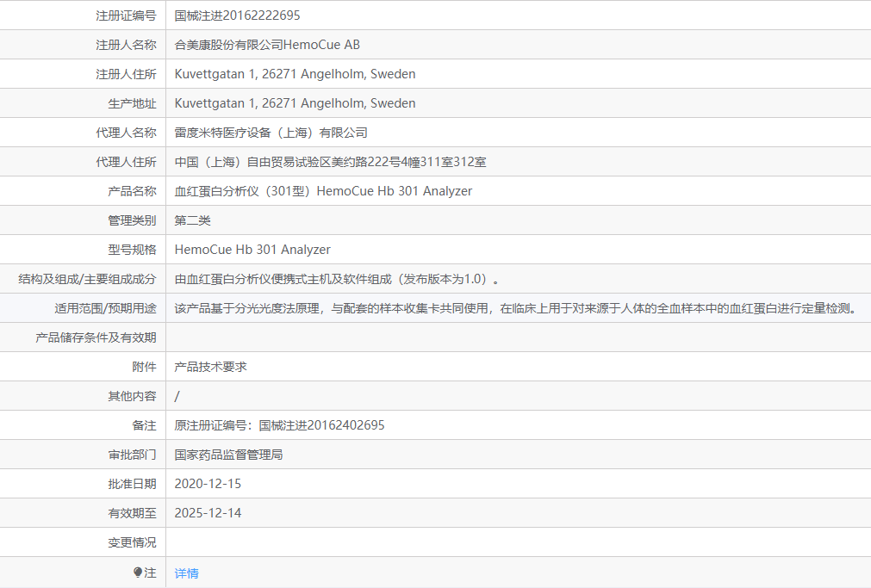Click the 结构及组成/主要组成成分 label
The height and width of the screenshot is (588, 871).
(x=87, y=279)
